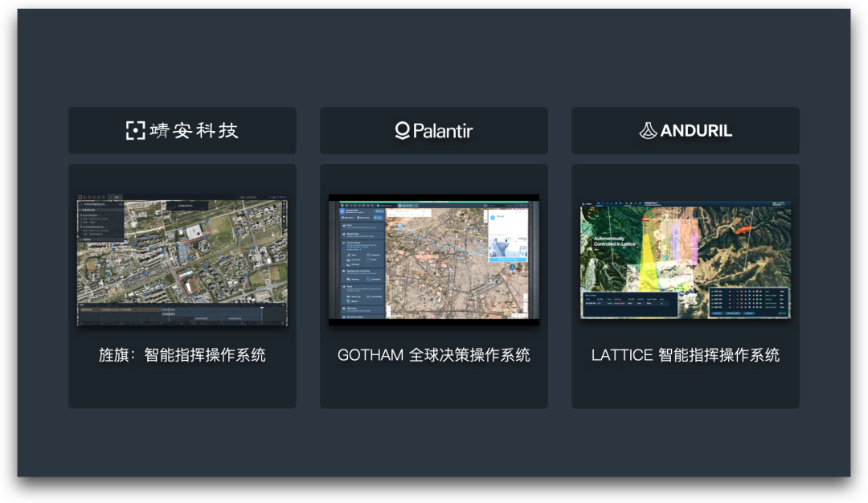Click 'Autonomously Controlled in Lattice' overlay text

point(615,241)
